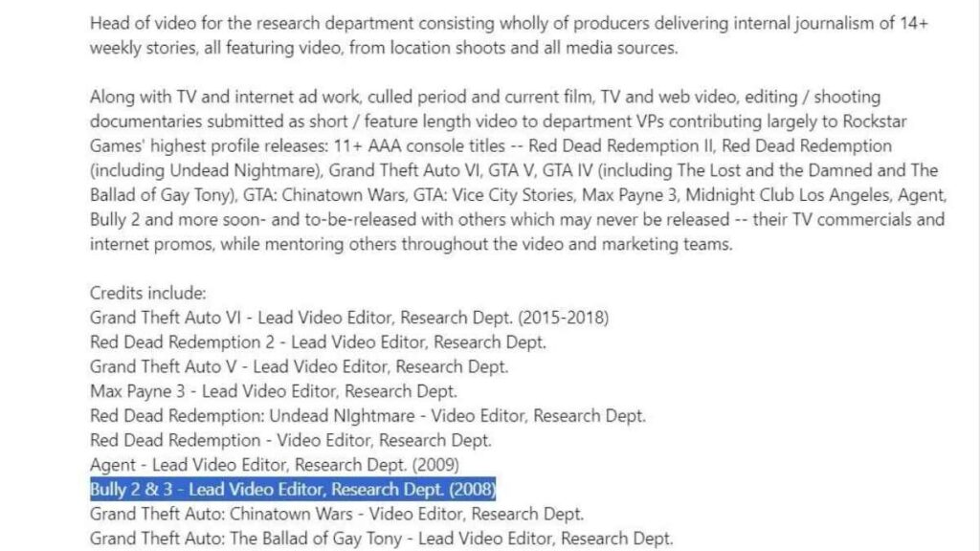Click the 'Along with TV and internet ad work' line
The width and height of the screenshot is (980, 551).
pyautogui.click(x=485, y=98)
